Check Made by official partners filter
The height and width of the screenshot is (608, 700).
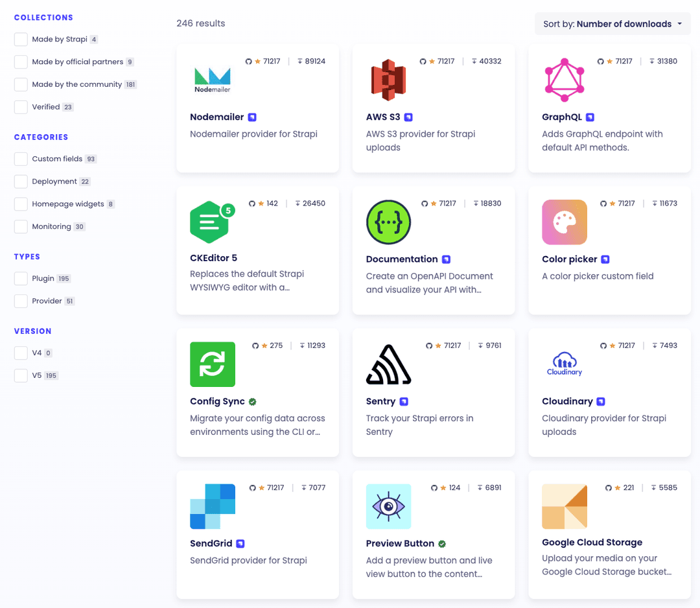21,62
